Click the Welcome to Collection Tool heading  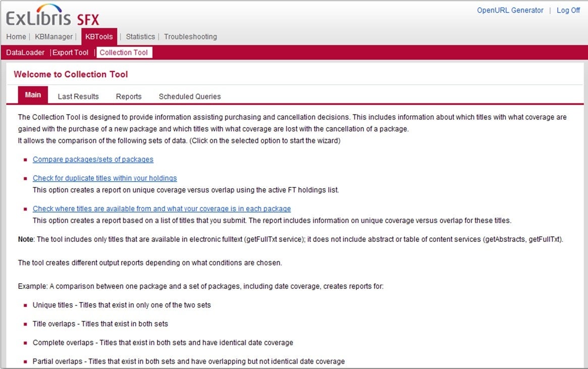[71, 74]
